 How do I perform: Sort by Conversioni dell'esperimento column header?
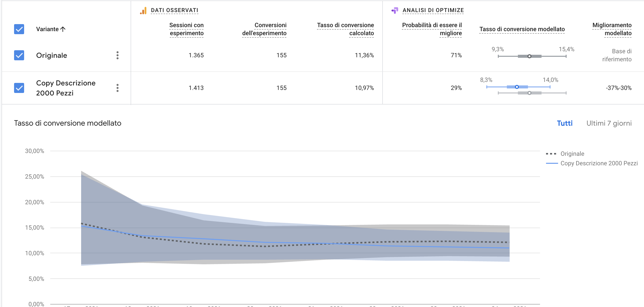point(264,29)
